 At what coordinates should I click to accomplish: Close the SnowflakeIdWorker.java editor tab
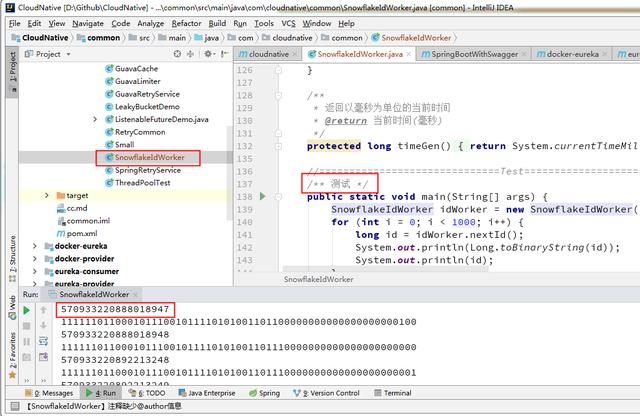409,54
